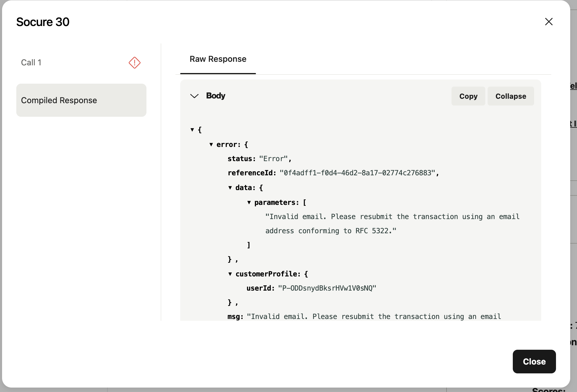This screenshot has width=577, height=392.
Task: Click the referenceId key label
Action: tap(252, 173)
